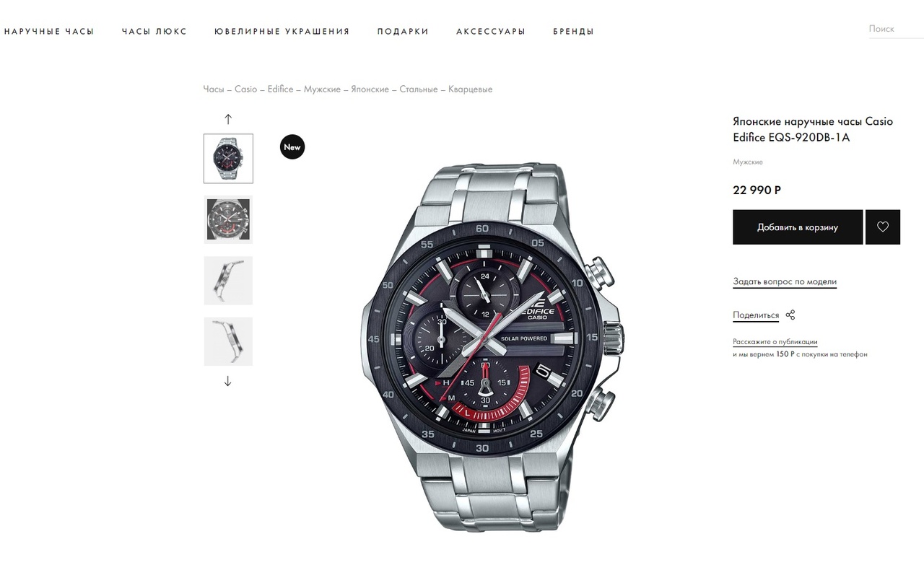Image resolution: width=924 pixels, height=583 pixels.
Task: Focus the Поиск search field
Action: (896, 29)
